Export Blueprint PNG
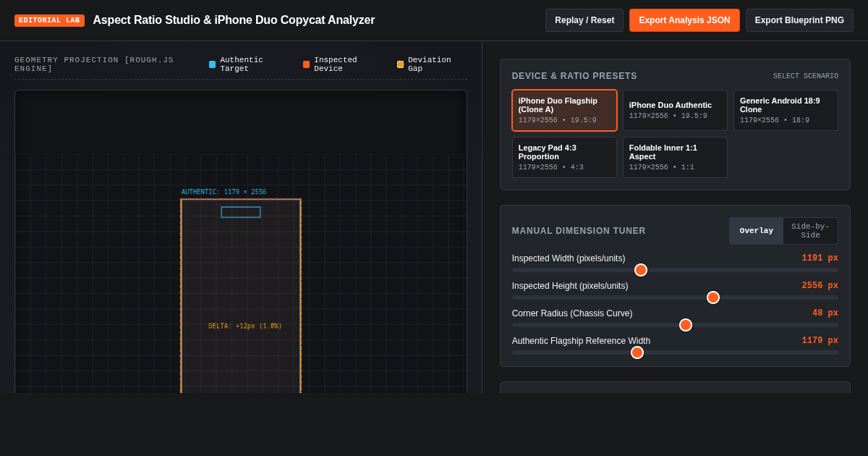This screenshot has height=456, width=868. [x=799, y=20]
